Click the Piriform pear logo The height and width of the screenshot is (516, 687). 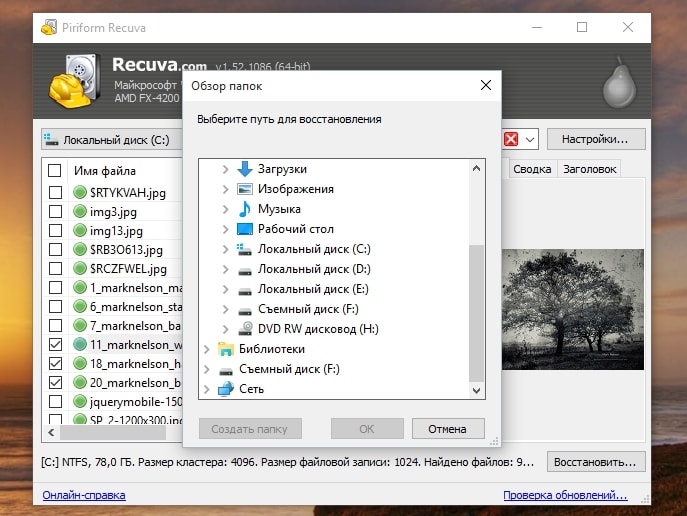click(619, 82)
